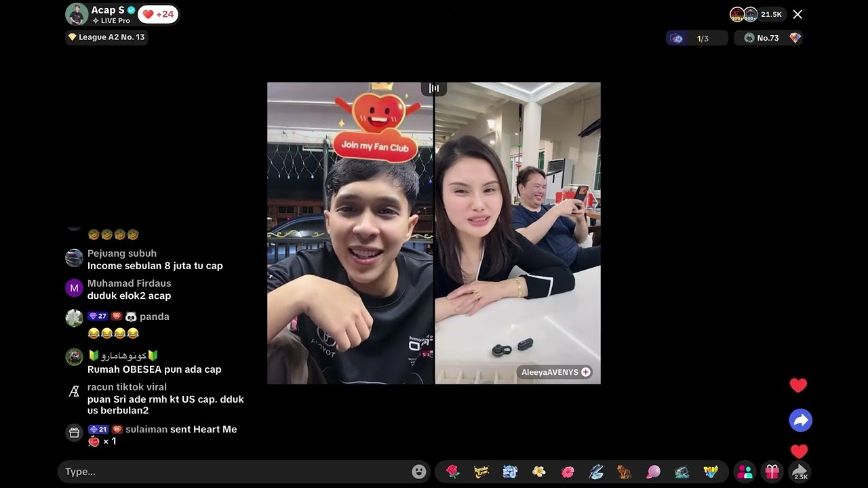Open the 1/3 gift goal progress pill
Screen dimensions: 868x488
pos(696,38)
